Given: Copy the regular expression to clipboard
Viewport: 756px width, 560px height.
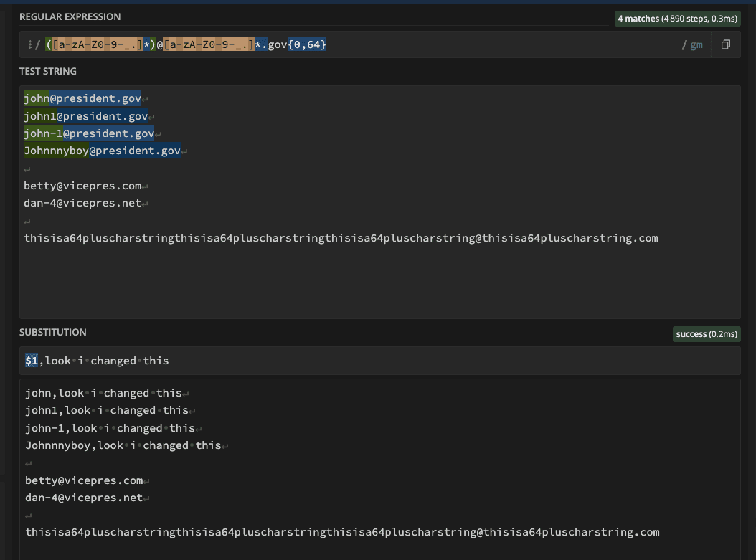Looking at the screenshot, I should click(x=725, y=44).
